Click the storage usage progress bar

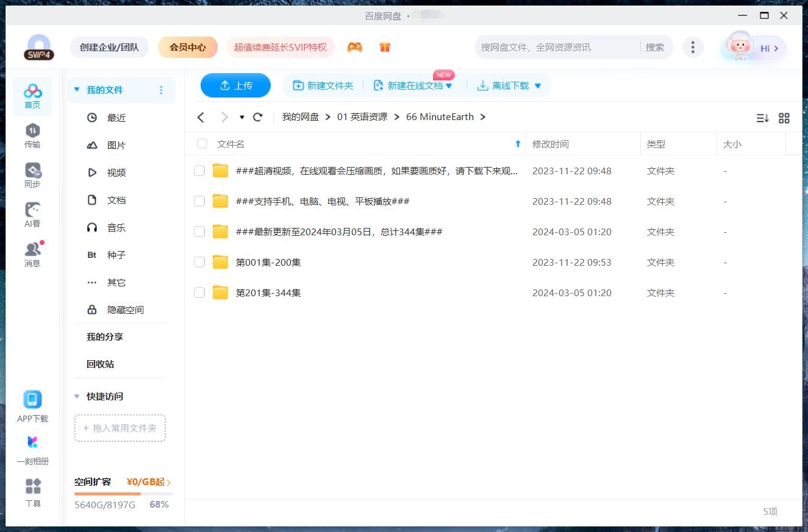(x=124, y=494)
